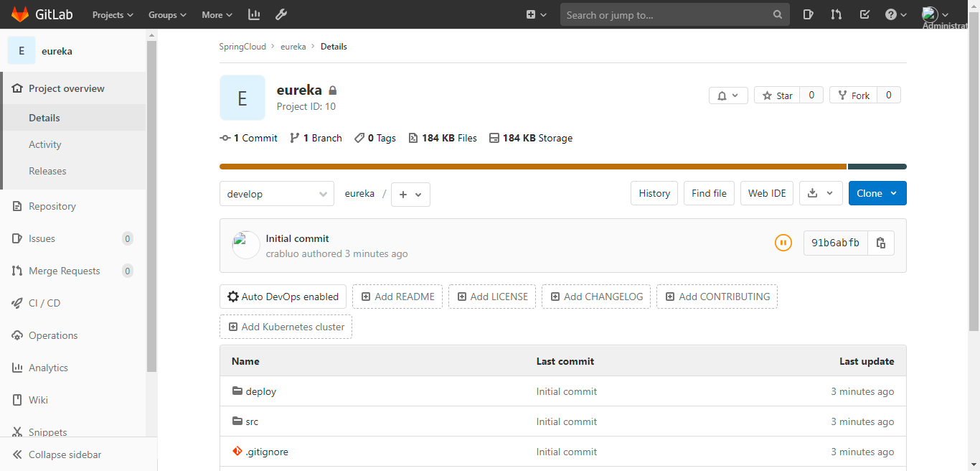Open Wiki in the sidebar
This screenshot has width=980, height=471.
(73, 400)
